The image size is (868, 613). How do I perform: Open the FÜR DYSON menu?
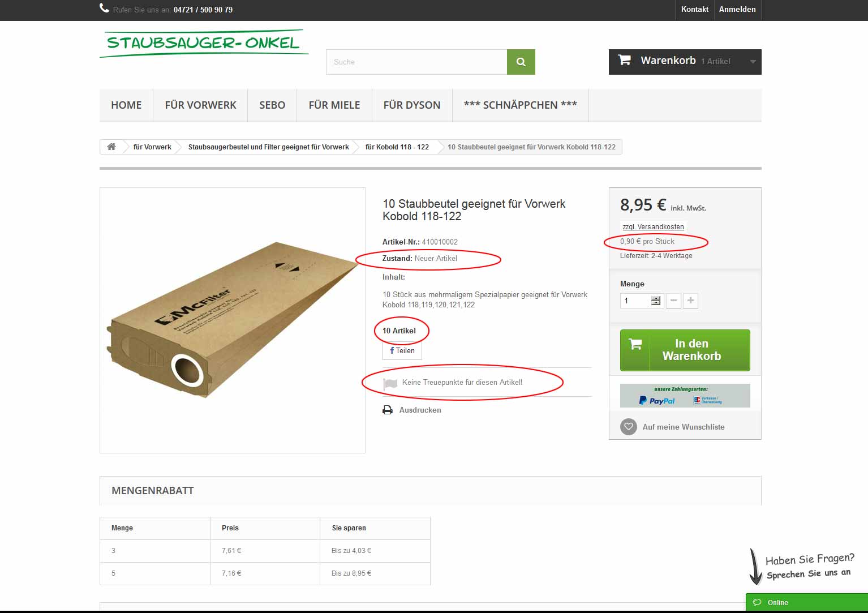[412, 105]
